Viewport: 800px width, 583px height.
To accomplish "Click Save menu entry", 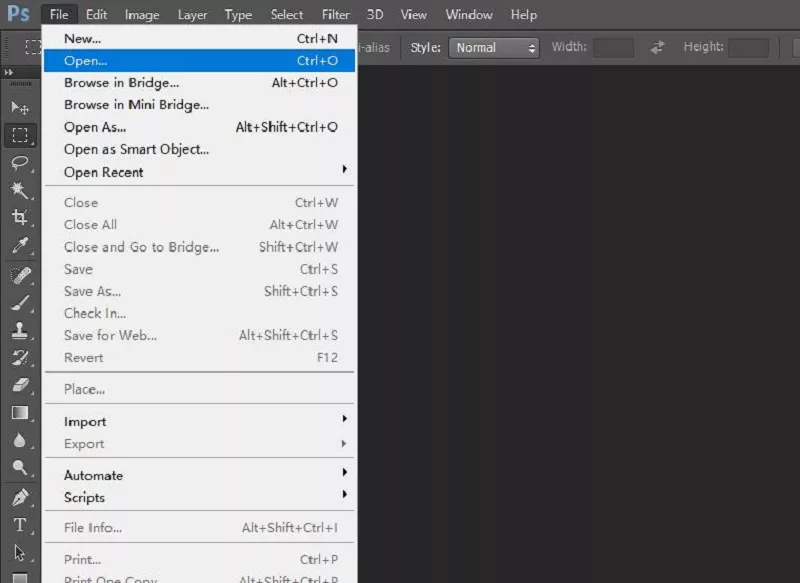I will pos(199,269).
